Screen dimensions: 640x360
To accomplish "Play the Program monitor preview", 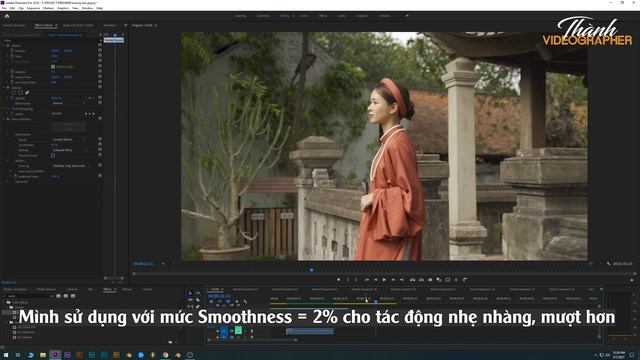I will (x=384, y=280).
